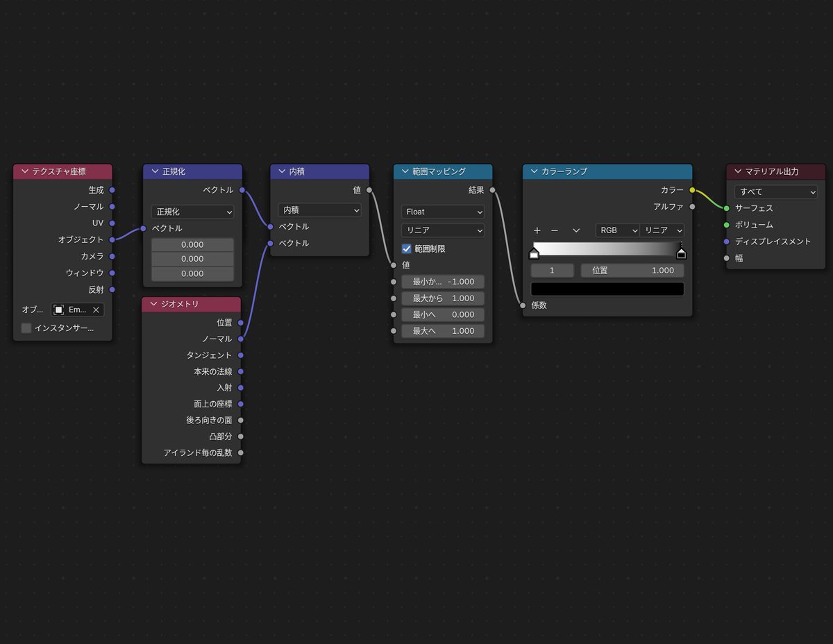
Task: Click the カラー output socket of カラーランプ
Action: click(692, 189)
